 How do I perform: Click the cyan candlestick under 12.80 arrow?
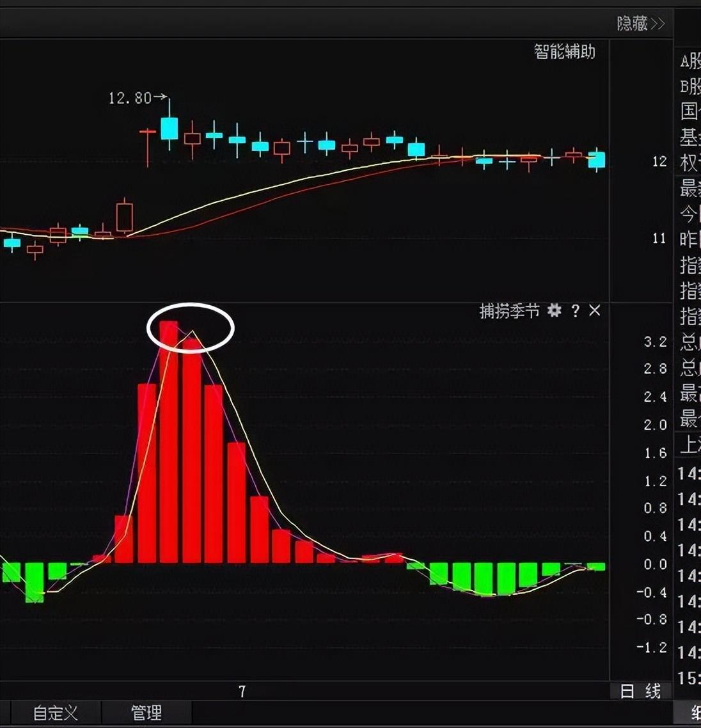pos(169,128)
